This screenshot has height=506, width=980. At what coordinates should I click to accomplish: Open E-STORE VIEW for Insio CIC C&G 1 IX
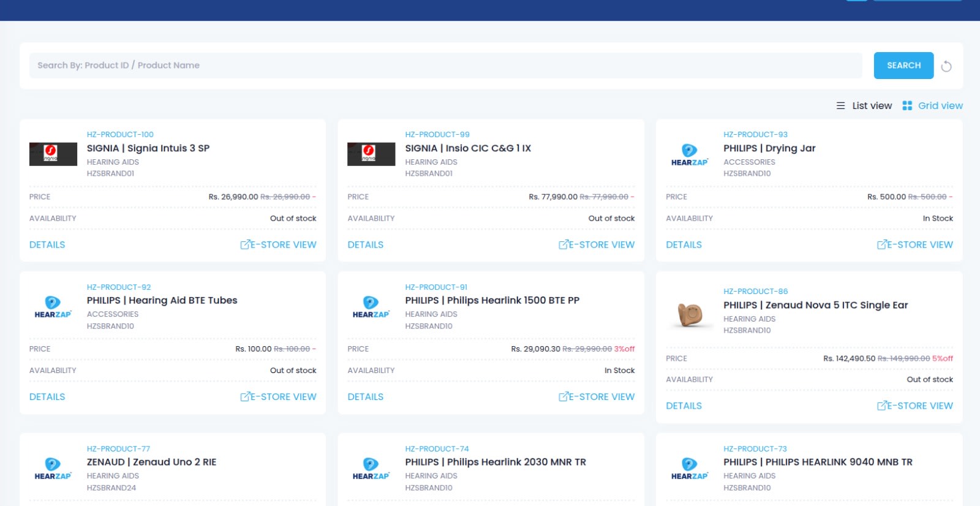597,244
